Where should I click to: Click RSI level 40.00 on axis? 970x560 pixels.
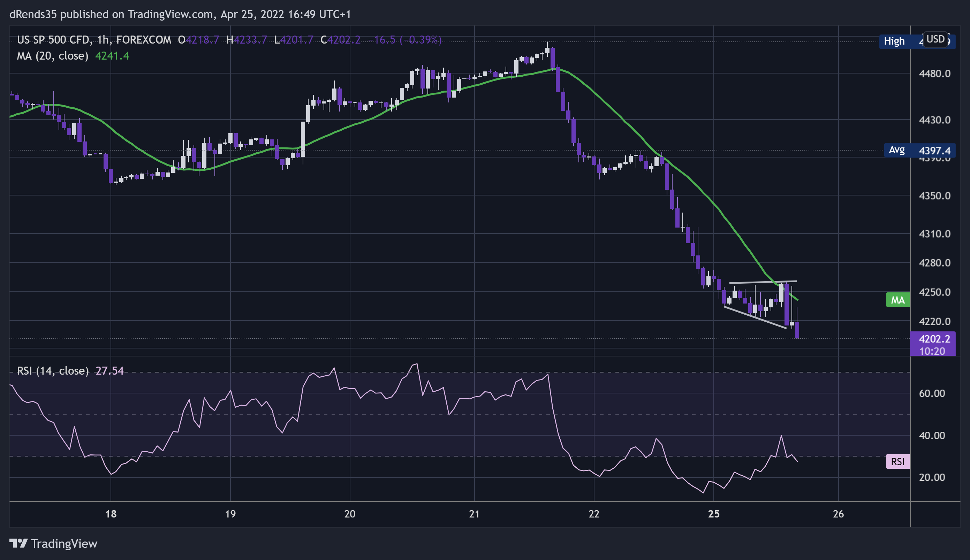[x=932, y=435]
